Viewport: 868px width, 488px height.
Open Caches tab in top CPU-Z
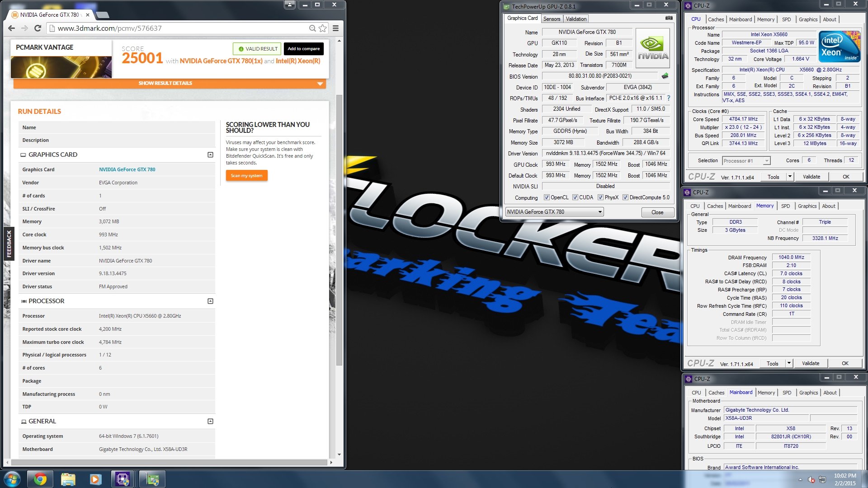pos(716,19)
